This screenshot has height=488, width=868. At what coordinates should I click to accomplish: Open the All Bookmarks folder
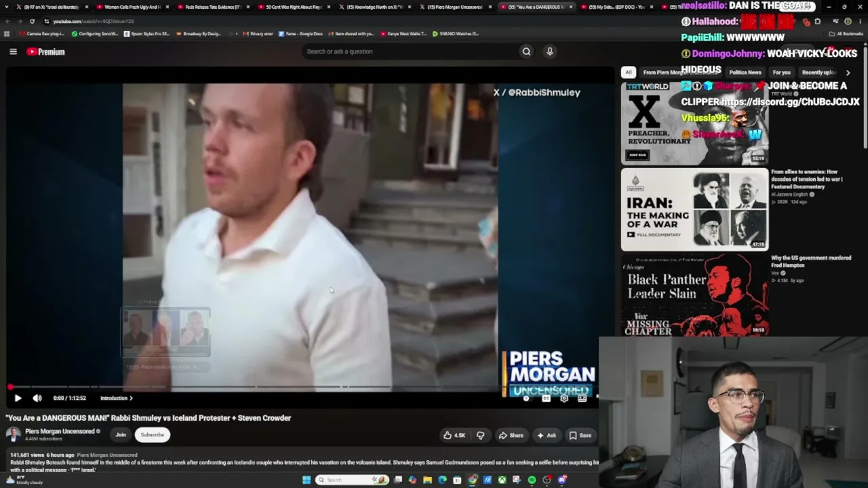pos(847,33)
